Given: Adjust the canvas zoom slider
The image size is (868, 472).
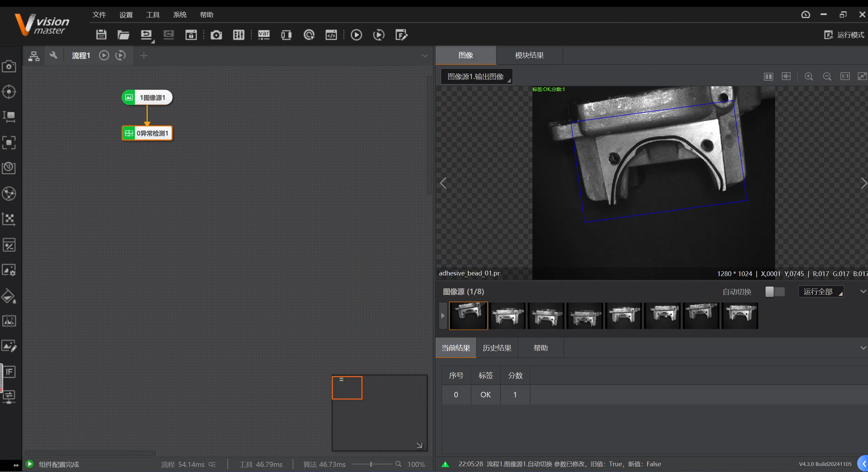Looking at the screenshot, I should (x=371, y=464).
